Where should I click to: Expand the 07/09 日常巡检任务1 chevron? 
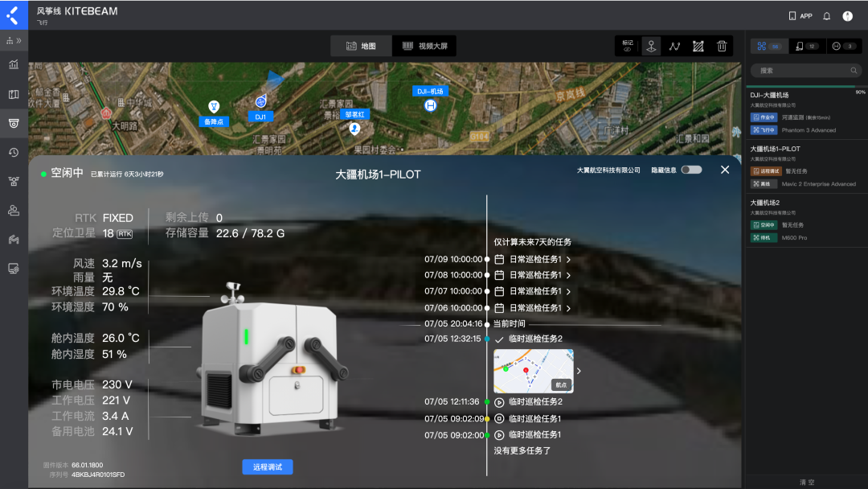click(x=568, y=260)
